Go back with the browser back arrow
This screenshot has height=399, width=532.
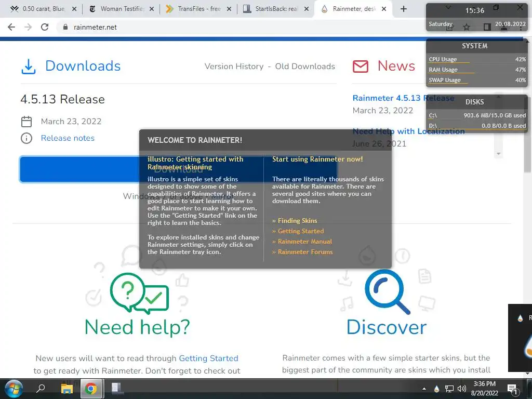11,27
